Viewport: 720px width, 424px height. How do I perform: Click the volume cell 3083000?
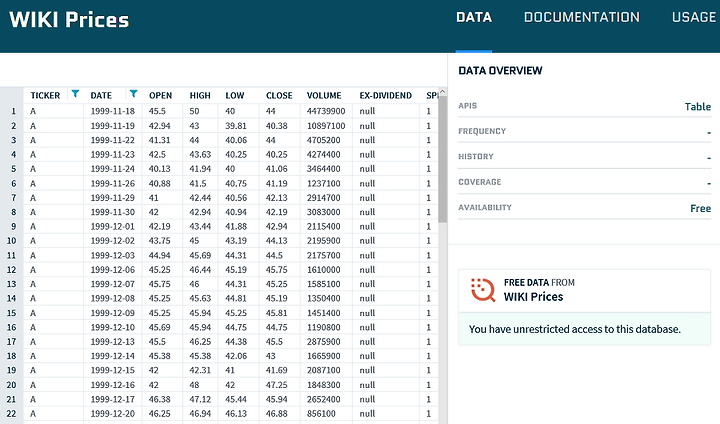(324, 212)
